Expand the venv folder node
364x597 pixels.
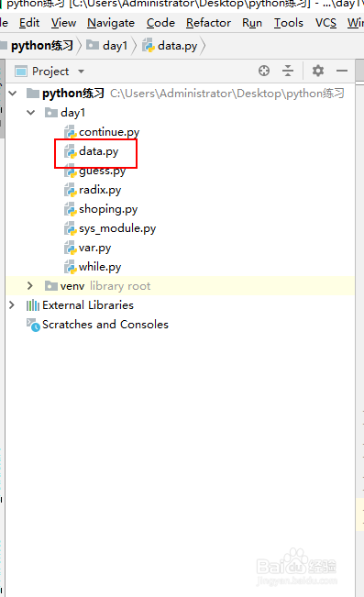[x=30, y=285]
